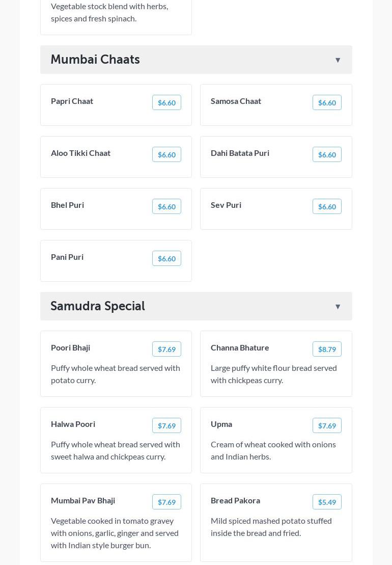The image size is (392, 565).
Task: Click the Poori Bhaji $7.69 price
Action: tap(166, 349)
